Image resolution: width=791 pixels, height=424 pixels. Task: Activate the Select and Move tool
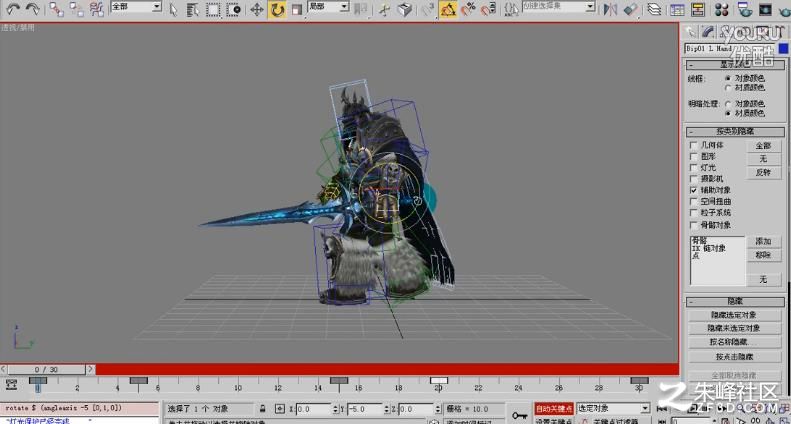257,9
